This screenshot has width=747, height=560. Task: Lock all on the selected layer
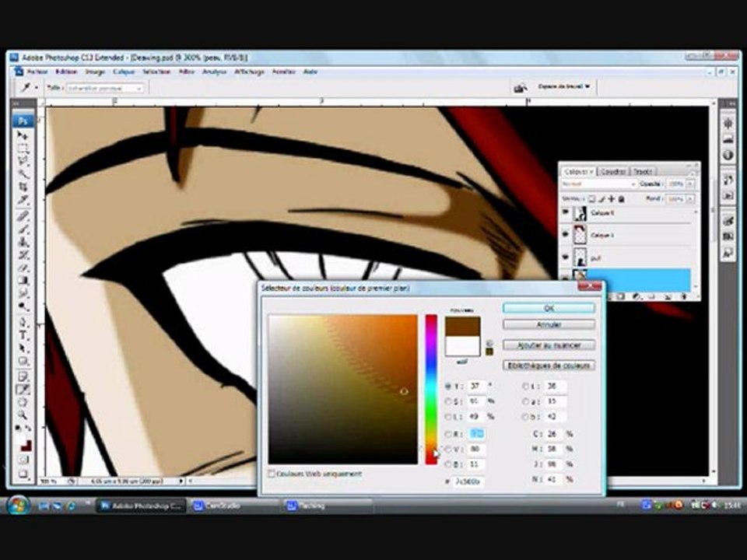[x=621, y=198]
